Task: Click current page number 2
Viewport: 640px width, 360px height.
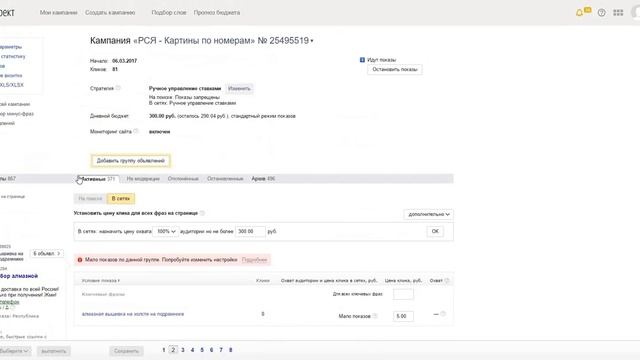Action: pyautogui.click(x=173, y=350)
